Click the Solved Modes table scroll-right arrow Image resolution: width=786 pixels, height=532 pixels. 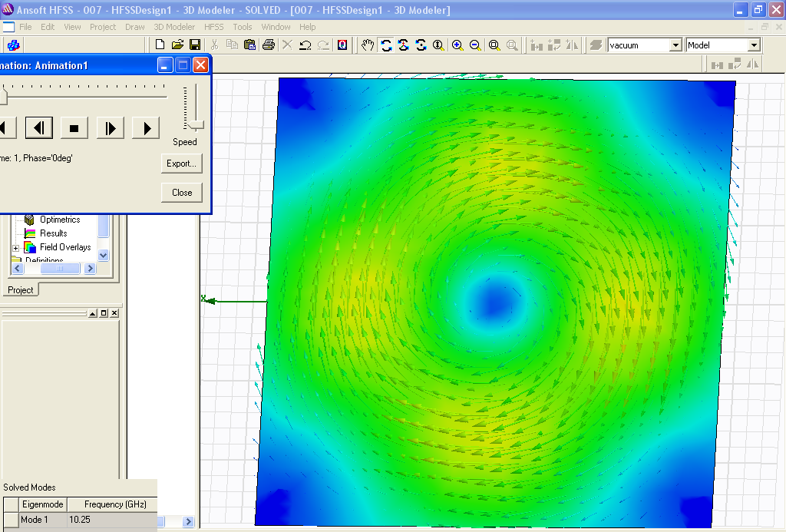coord(189,521)
